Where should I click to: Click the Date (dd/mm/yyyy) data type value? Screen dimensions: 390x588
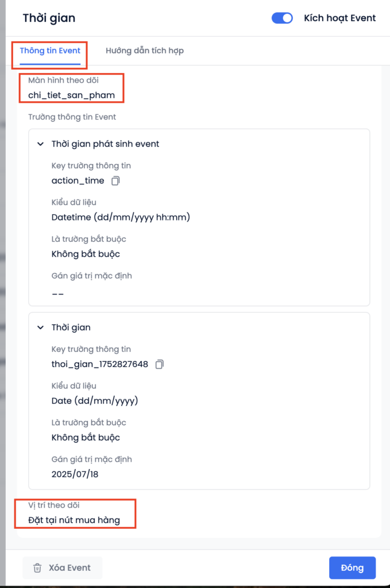95,401
